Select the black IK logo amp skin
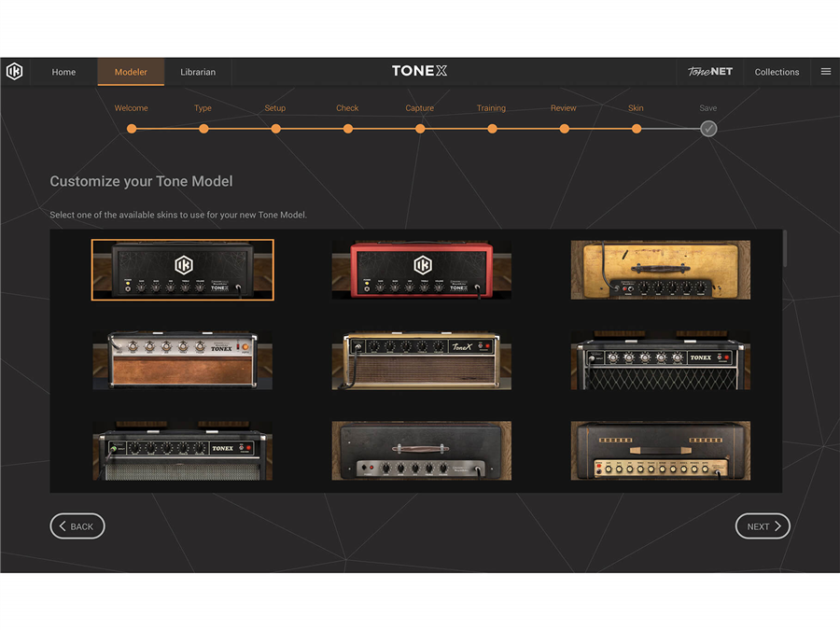840x630 pixels. [x=183, y=270]
